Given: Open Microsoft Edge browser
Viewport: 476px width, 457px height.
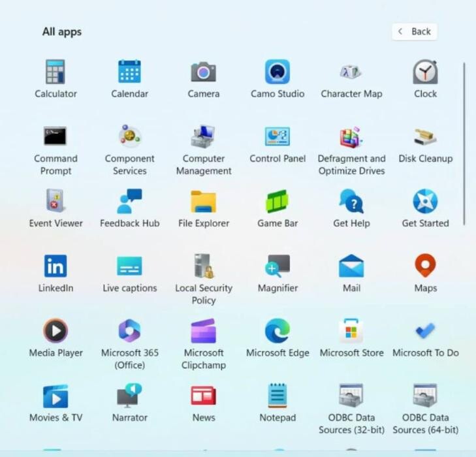Looking at the screenshot, I should click(x=278, y=331).
